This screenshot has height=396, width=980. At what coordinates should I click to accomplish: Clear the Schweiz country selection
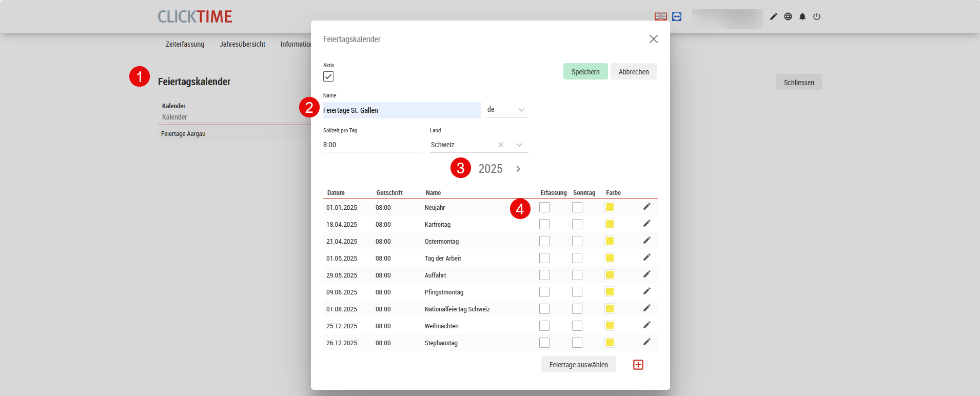501,145
